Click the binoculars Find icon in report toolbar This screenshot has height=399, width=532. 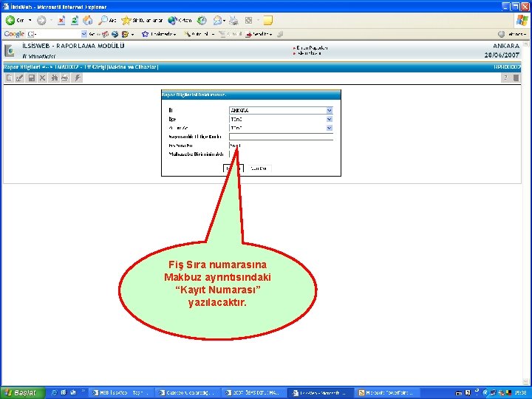54,78
